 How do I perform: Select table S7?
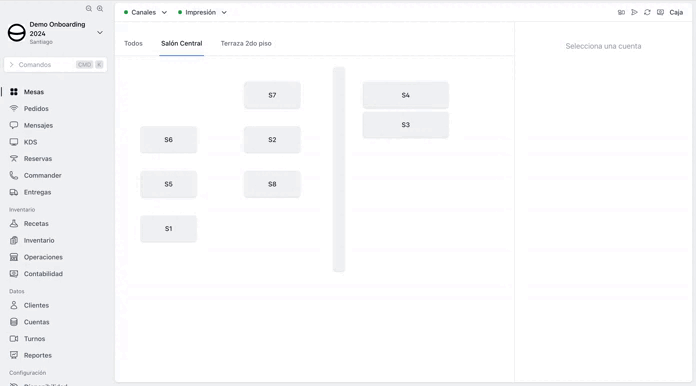tap(272, 95)
